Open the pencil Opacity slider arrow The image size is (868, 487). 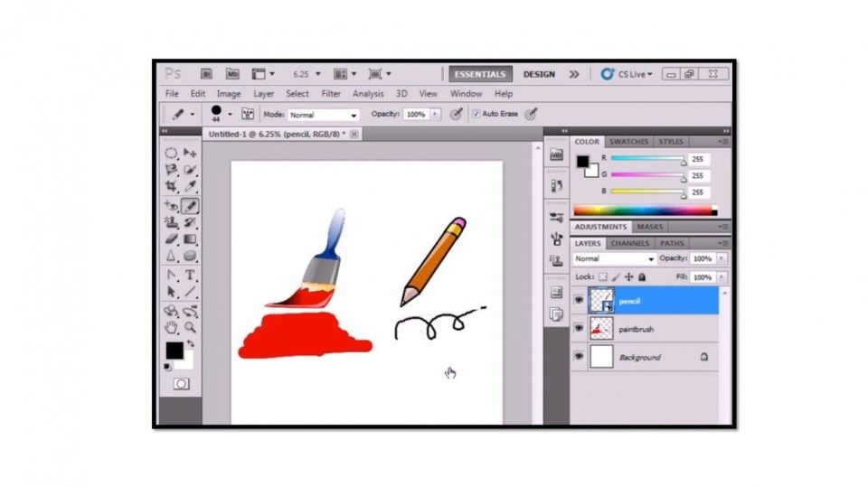click(x=436, y=114)
